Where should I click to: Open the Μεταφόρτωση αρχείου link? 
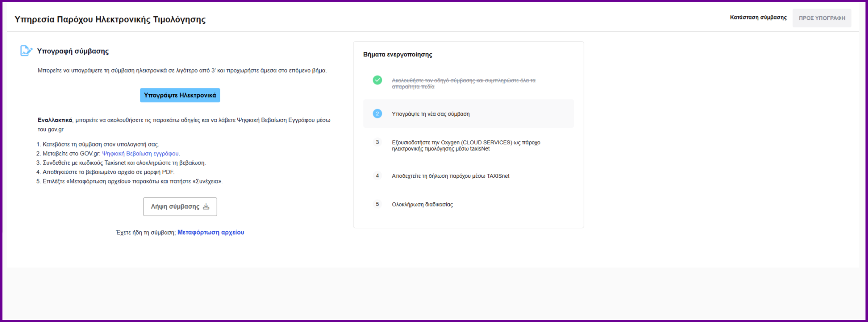click(211, 232)
